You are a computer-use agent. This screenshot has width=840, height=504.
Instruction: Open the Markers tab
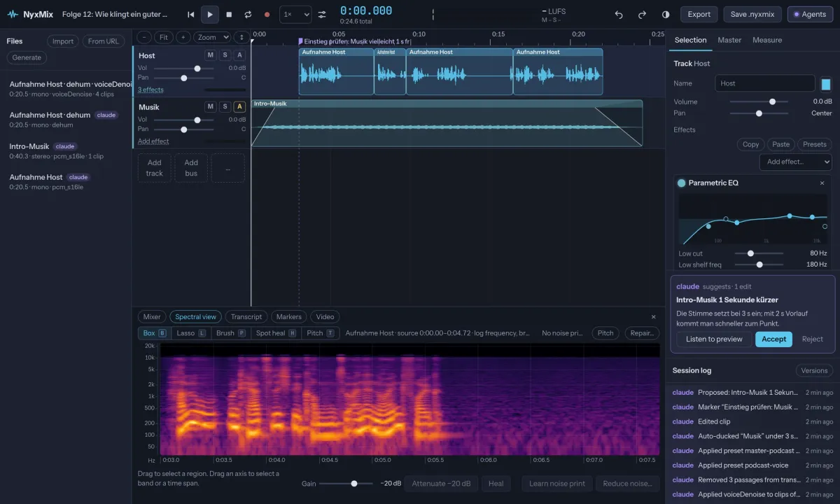click(288, 316)
